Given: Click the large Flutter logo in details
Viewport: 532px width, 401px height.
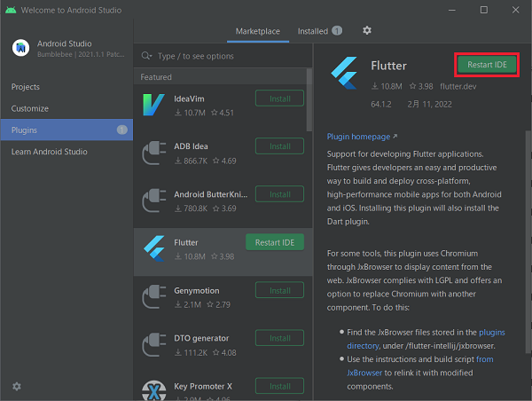Looking at the screenshot, I should pyautogui.click(x=344, y=73).
